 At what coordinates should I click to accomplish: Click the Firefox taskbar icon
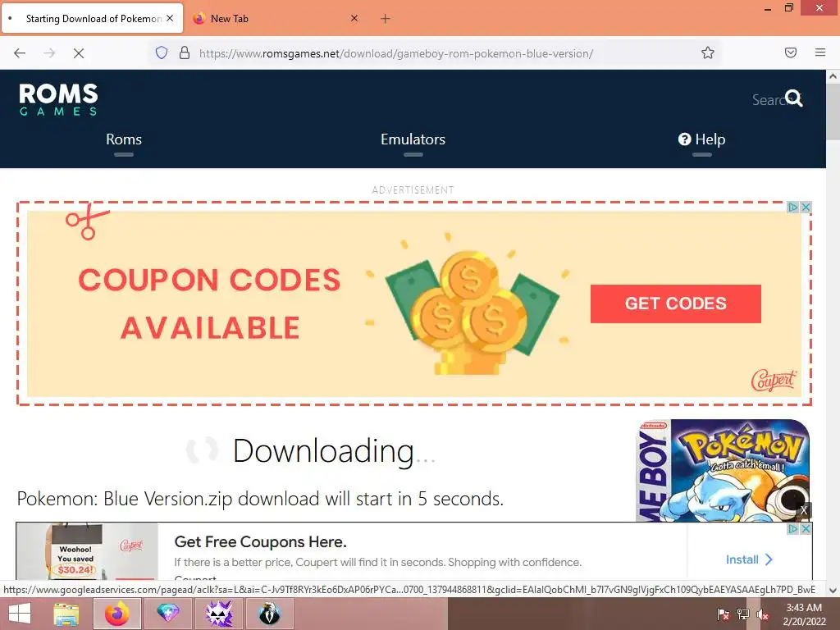(x=117, y=614)
